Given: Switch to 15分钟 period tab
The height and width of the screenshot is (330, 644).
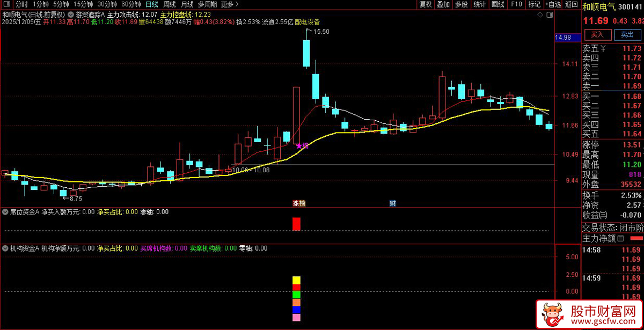Looking at the screenshot, I should pyautogui.click(x=83, y=4).
